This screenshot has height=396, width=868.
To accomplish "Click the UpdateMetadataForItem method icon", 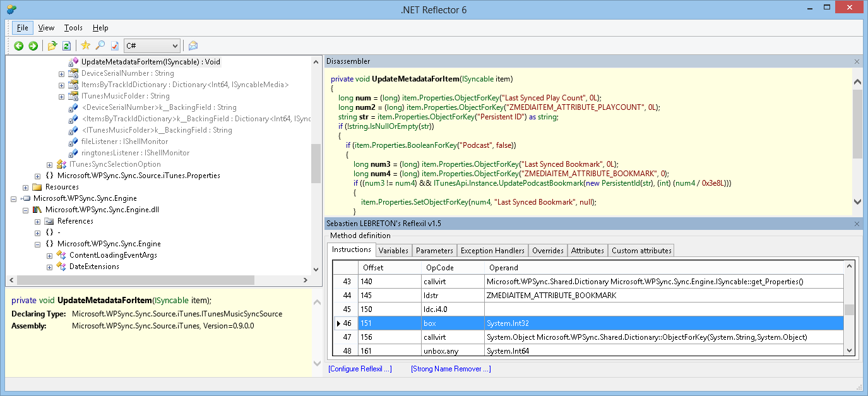I will [x=73, y=62].
